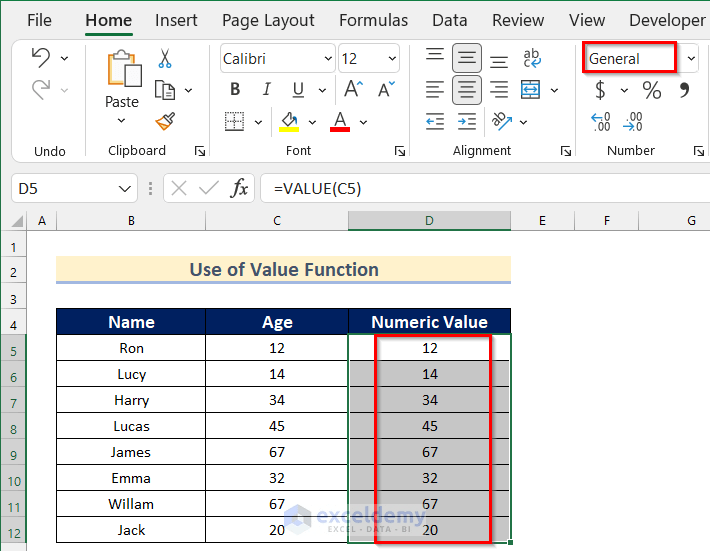Open borders dropdown arrow
The width and height of the screenshot is (710, 551).
tap(258, 122)
